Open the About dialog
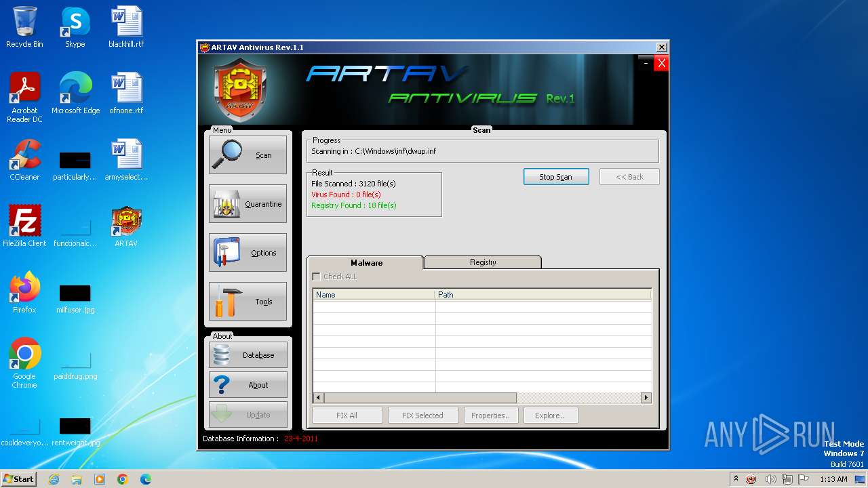This screenshot has width=868, height=488. 248,384
